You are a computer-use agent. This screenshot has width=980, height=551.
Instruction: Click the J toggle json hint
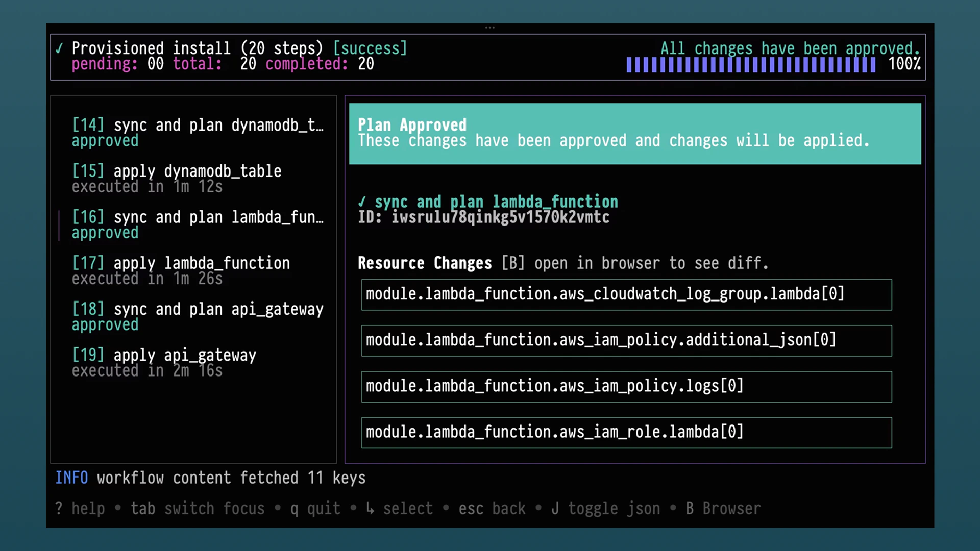605,509
